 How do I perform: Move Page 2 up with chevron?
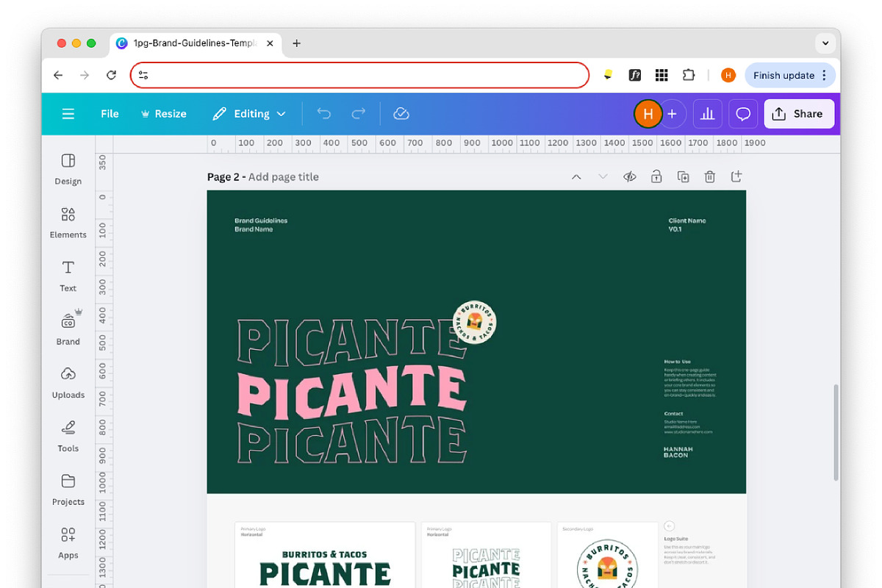click(x=576, y=177)
